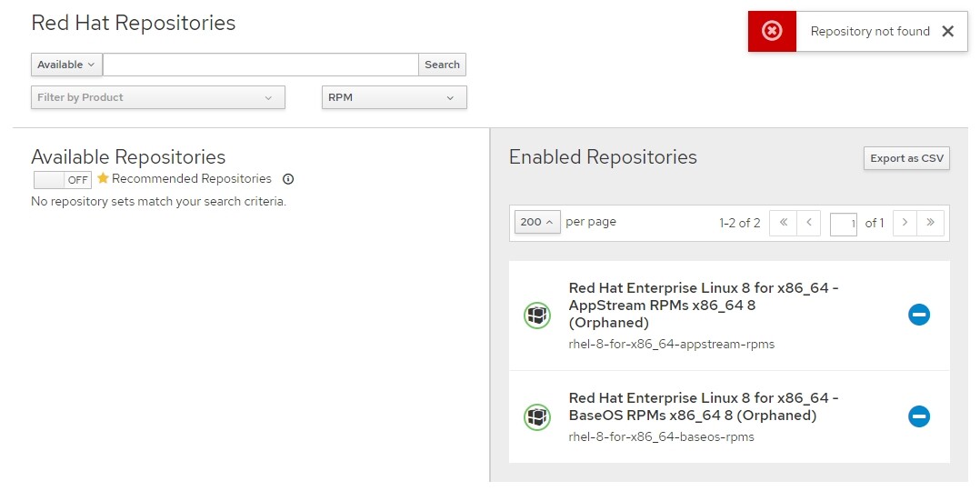
Task: Click the Search button
Action: [x=442, y=65]
